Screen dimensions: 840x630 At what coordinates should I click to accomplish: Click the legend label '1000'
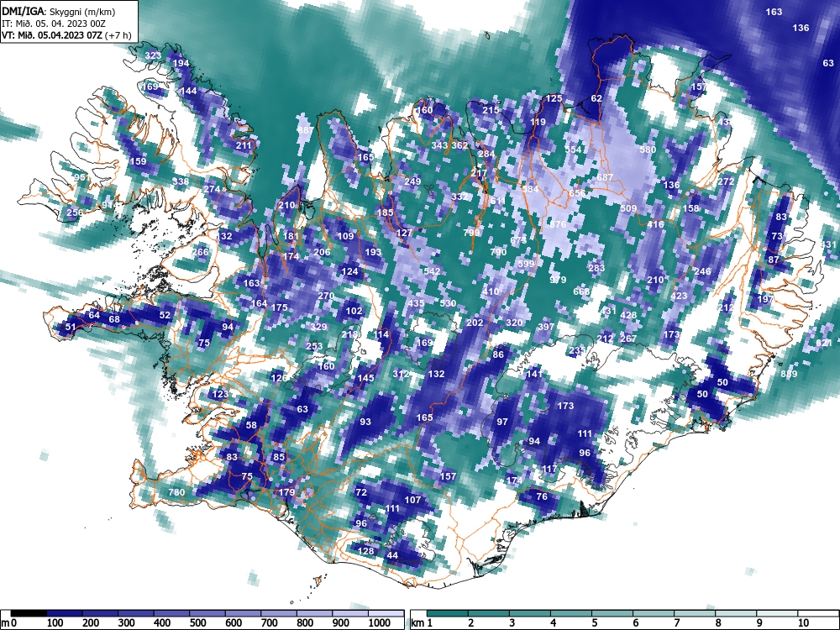tap(379, 623)
